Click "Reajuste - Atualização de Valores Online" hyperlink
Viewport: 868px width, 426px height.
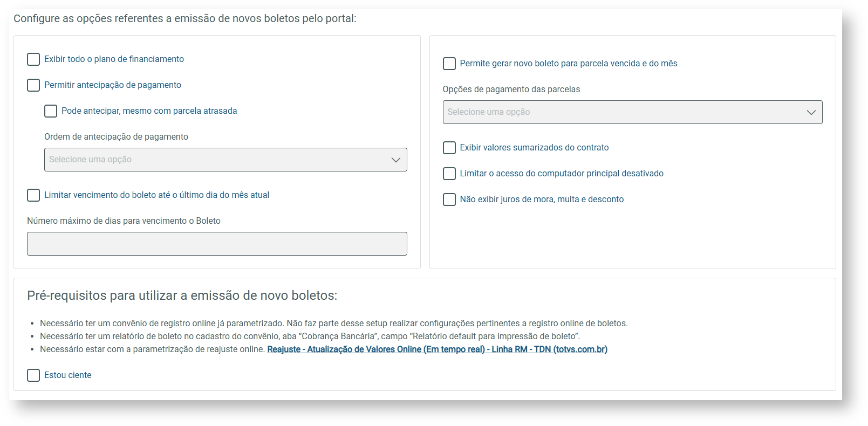click(438, 349)
